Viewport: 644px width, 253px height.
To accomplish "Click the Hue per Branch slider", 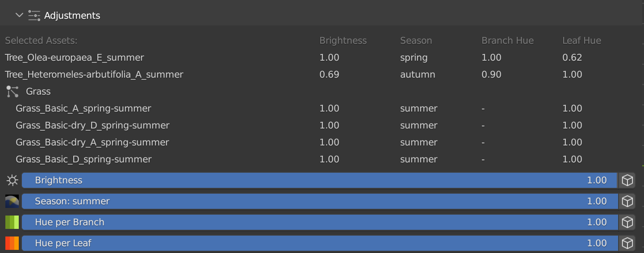I will (319, 222).
